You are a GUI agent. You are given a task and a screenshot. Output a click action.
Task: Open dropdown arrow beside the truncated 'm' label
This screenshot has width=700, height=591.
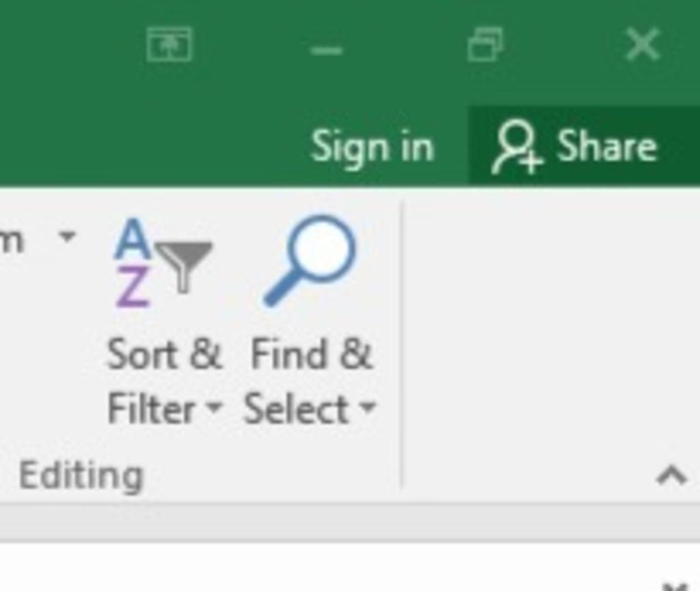[68, 235]
